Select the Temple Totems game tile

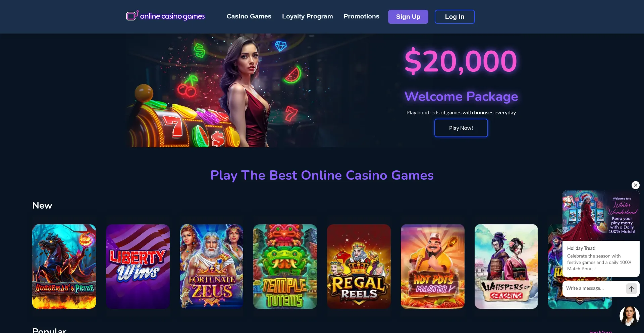[285, 267]
